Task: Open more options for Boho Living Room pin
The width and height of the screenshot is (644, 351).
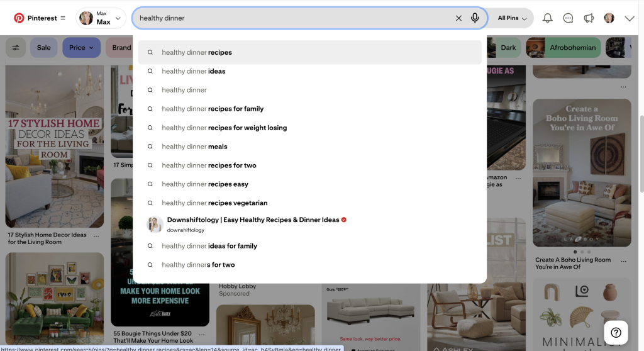Action: pyautogui.click(x=623, y=261)
